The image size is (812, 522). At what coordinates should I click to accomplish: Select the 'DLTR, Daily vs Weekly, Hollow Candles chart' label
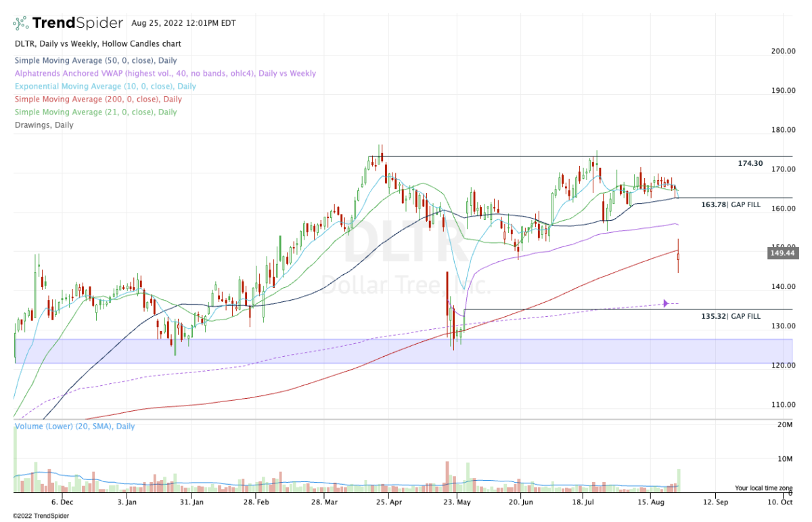tap(97, 44)
